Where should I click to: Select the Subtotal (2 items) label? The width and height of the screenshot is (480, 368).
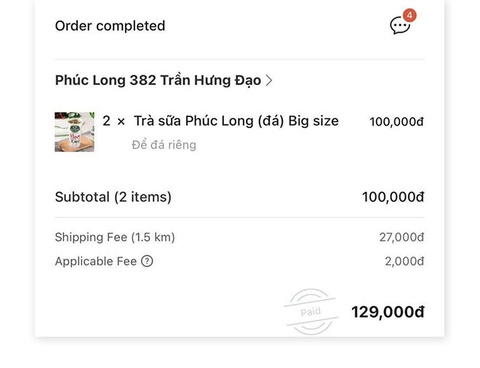pyautogui.click(x=113, y=197)
